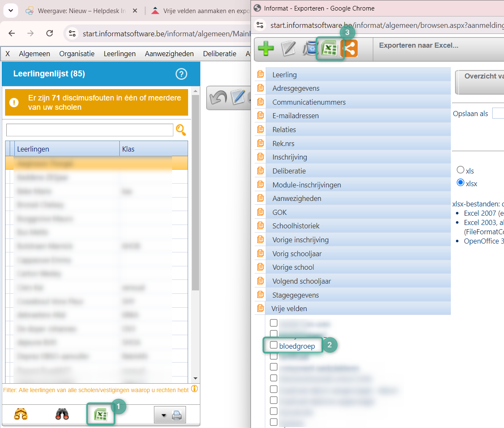Image resolution: width=504 pixels, height=428 pixels.
Task: Click Excel export icon under student list
Action: click(100, 415)
